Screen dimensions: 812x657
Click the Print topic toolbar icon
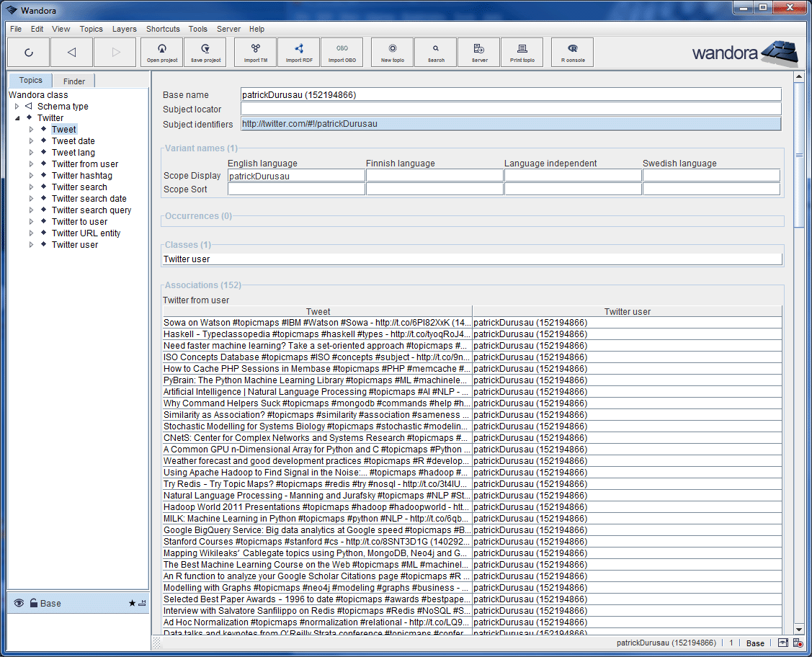(522, 52)
